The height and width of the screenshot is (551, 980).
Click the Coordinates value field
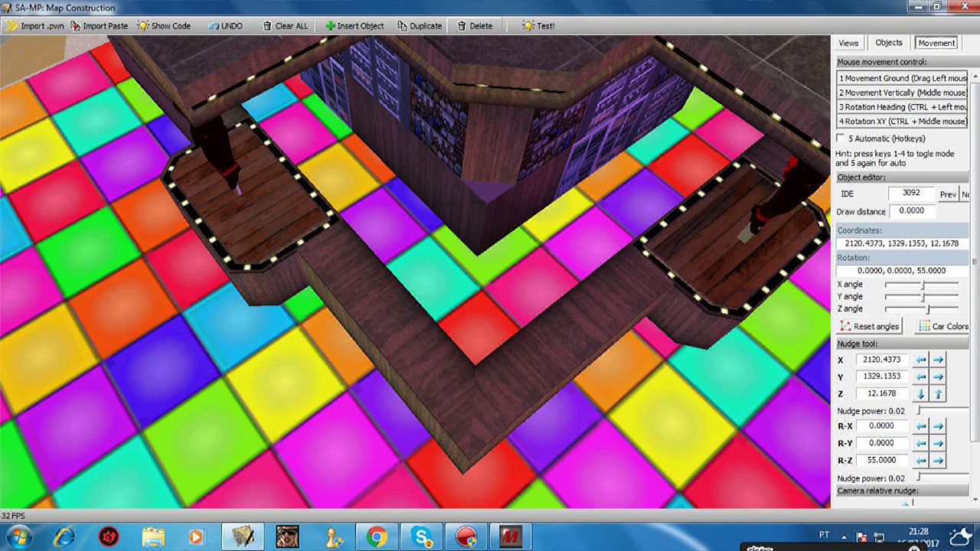(902, 243)
